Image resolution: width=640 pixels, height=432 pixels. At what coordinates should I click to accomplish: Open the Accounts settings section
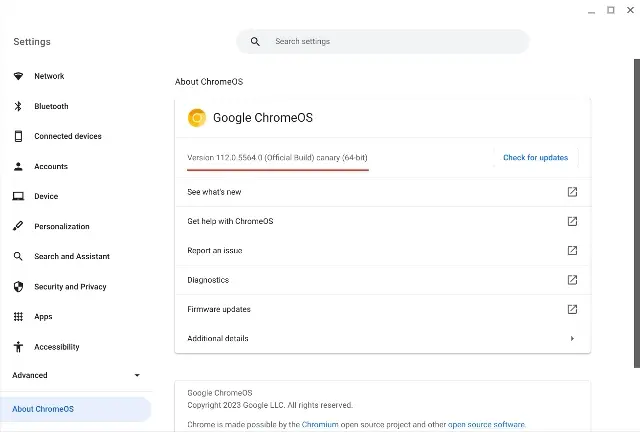(76, 166)
